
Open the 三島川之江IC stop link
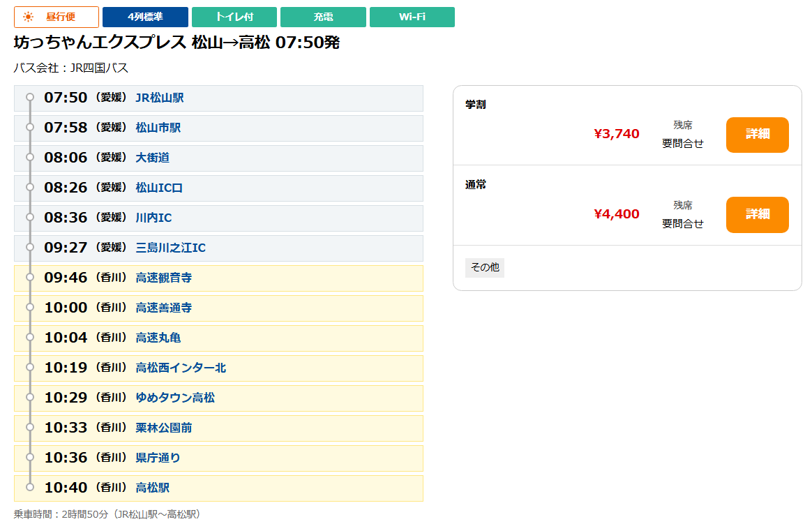coord(170,248)
